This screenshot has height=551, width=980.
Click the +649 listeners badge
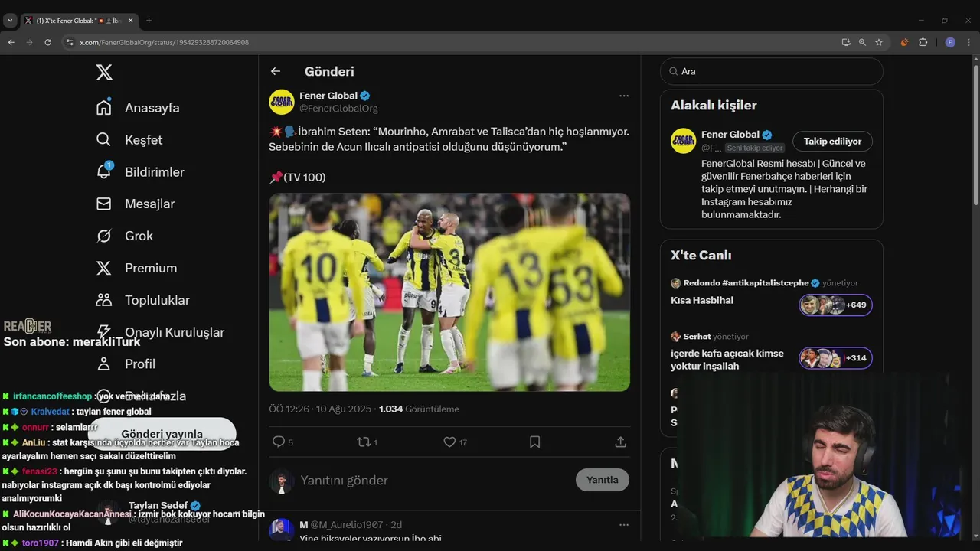(x=836, y=305)
